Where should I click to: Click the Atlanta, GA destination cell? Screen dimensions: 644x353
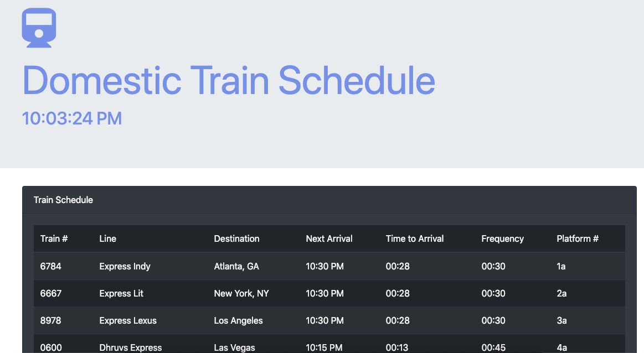[236, 266]
